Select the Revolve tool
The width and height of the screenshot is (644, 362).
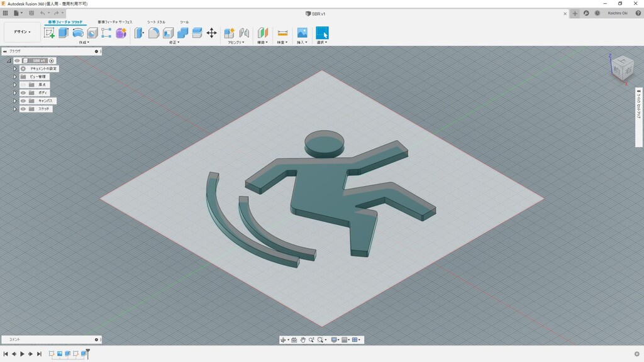click(77, 33)
